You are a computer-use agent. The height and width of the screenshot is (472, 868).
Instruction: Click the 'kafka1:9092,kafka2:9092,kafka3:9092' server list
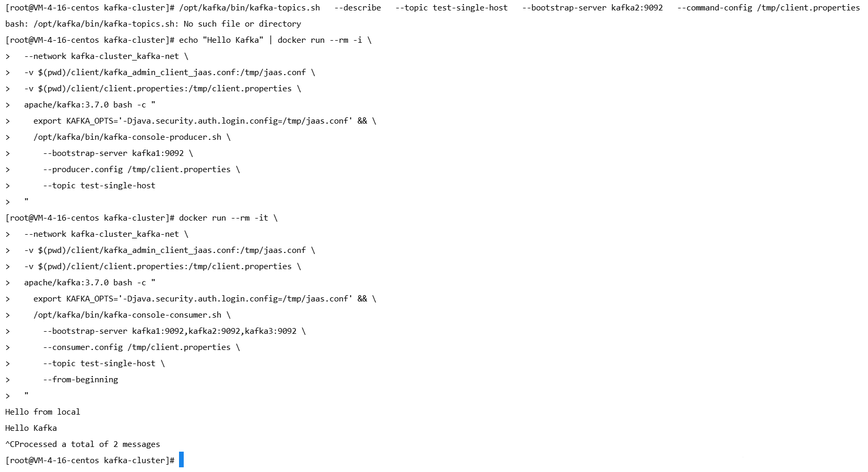point(214,331)
